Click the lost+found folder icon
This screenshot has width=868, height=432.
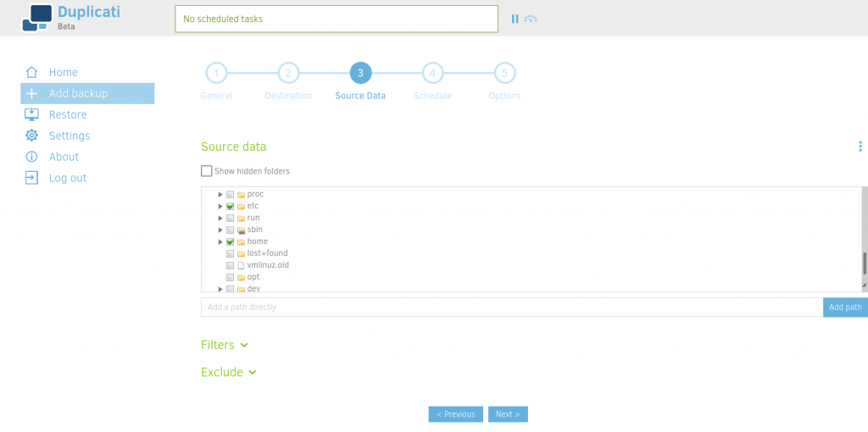point(241,253)
